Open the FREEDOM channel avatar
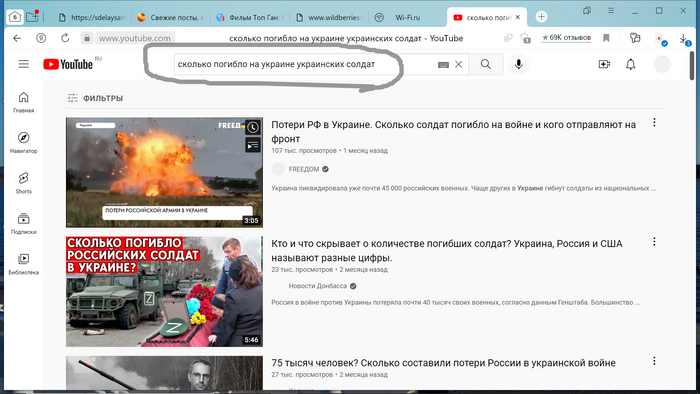The height and width of the screenshot is (394, 700). pyautogui.click(x=278, y=169)
